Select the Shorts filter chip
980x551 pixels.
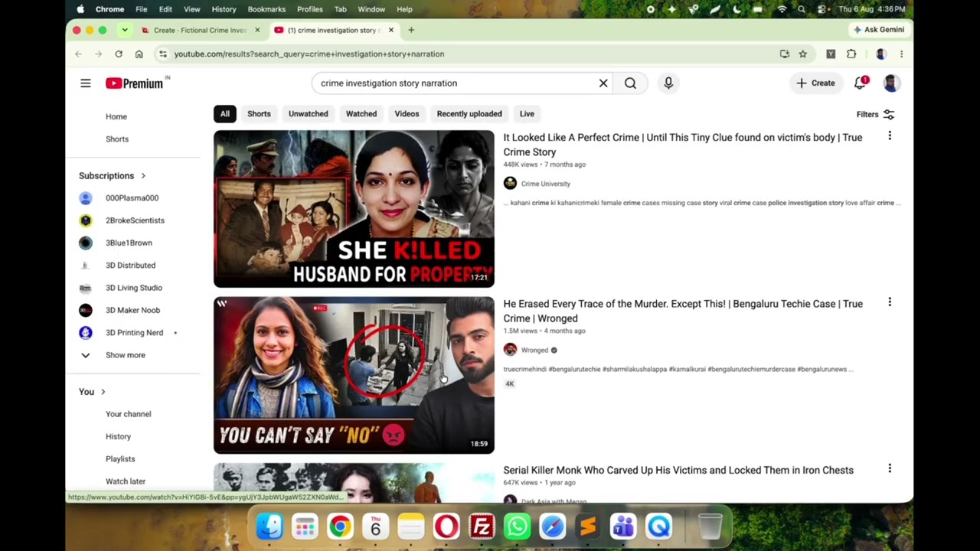pyautogui.click(x=259, y=114)
